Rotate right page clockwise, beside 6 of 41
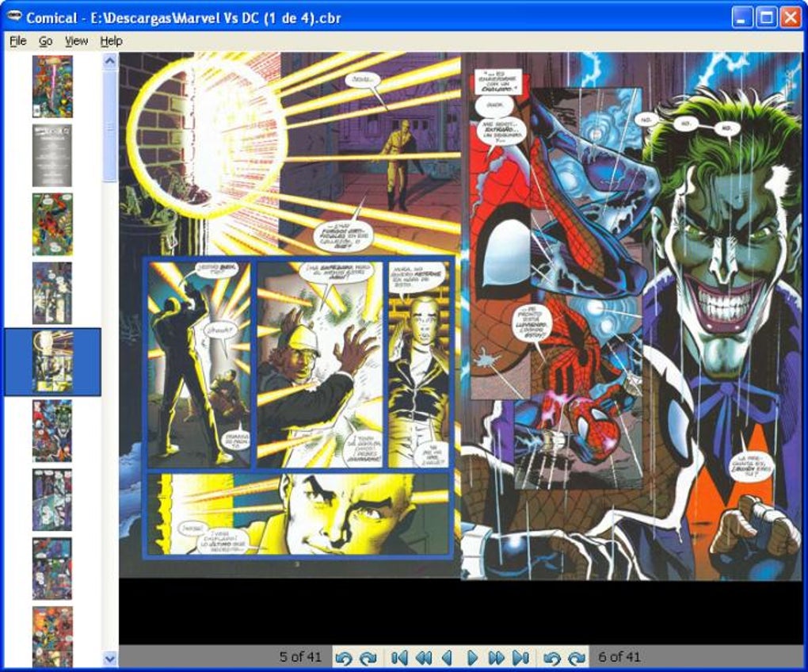 (x=577, y=658)
